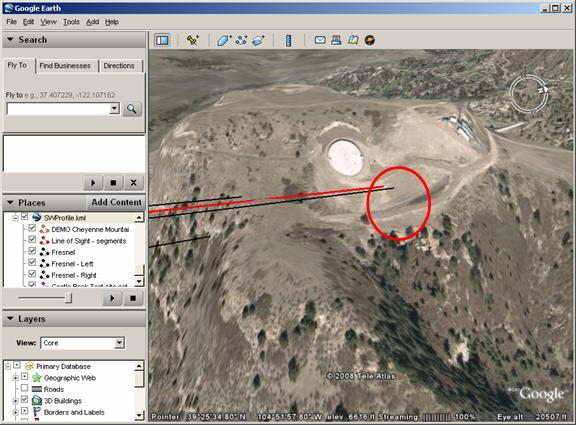
Task: Click the search magnifier button
Action: pos(132,109)
